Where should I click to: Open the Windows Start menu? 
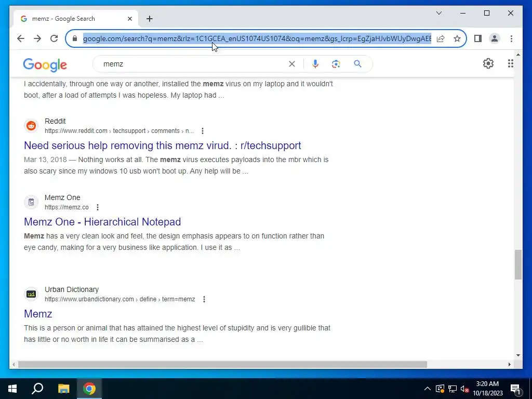click(12, 389)
